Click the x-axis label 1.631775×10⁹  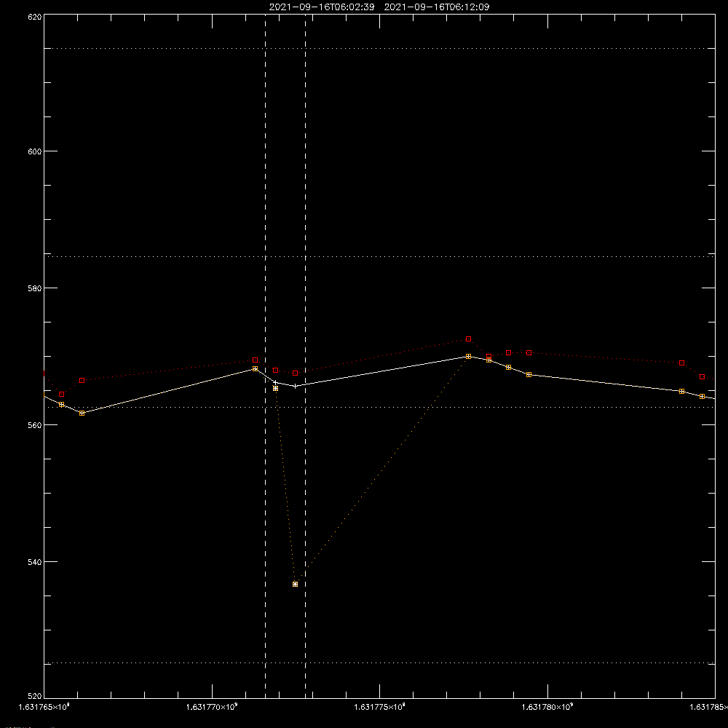click(x=379, y=707)
